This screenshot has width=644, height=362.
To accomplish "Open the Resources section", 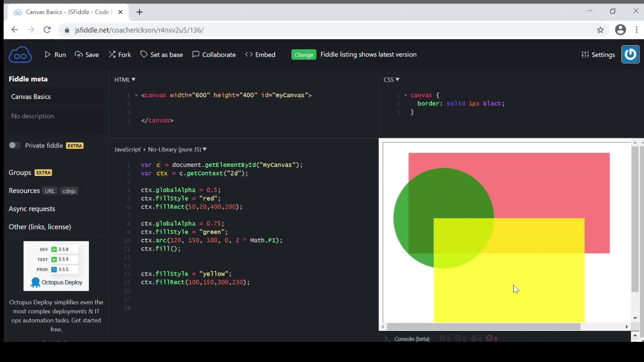I will point(24,191).
